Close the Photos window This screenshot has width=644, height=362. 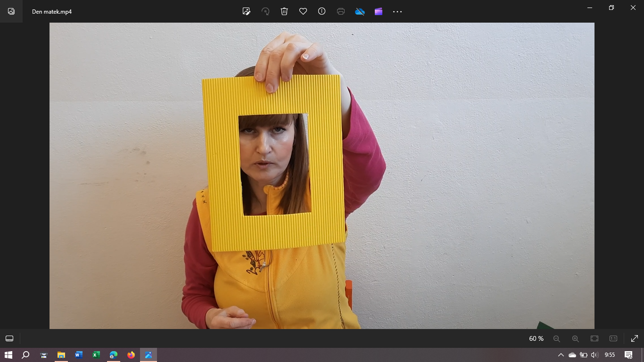(633, 8)
